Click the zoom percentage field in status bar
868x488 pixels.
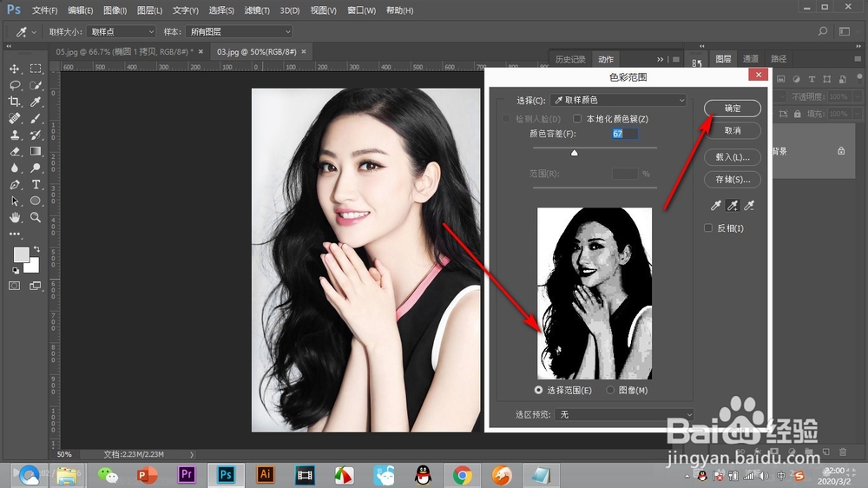point(64,454)
